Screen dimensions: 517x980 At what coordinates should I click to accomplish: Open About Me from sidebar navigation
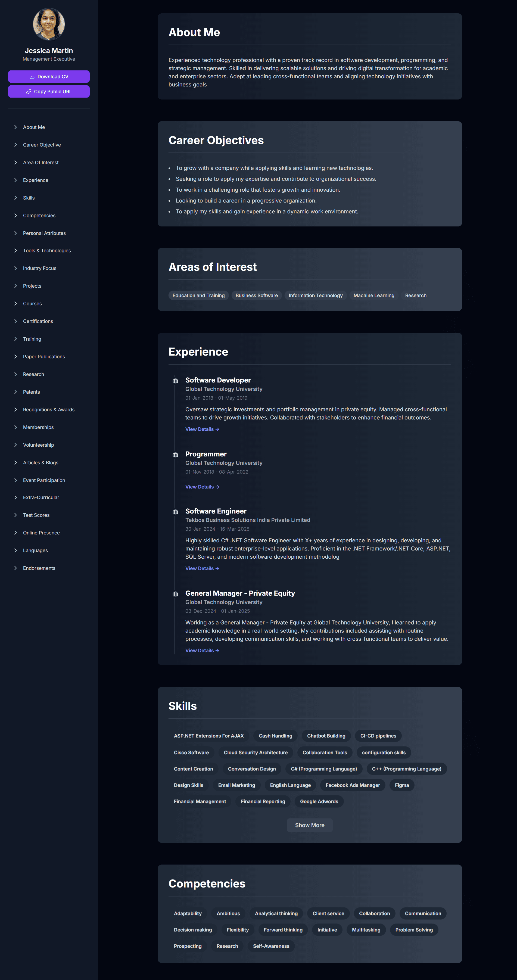pyautogui.click(x=33, y=127)
